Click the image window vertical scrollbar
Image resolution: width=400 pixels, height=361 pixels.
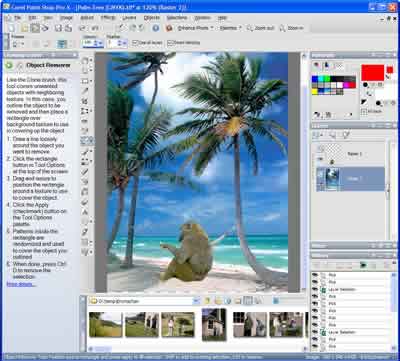click(304, 173)
